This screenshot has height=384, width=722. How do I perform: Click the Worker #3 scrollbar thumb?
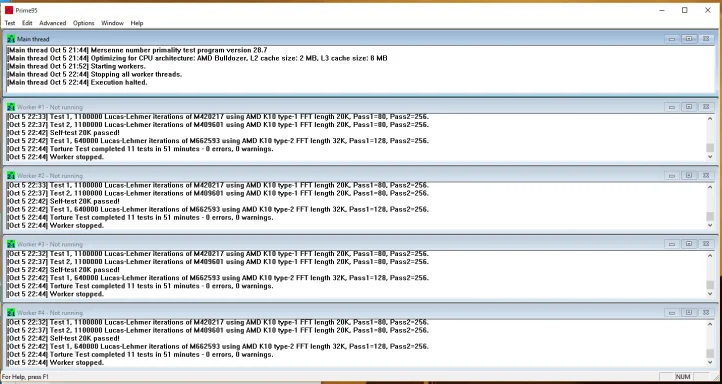(x=710, y=285)
